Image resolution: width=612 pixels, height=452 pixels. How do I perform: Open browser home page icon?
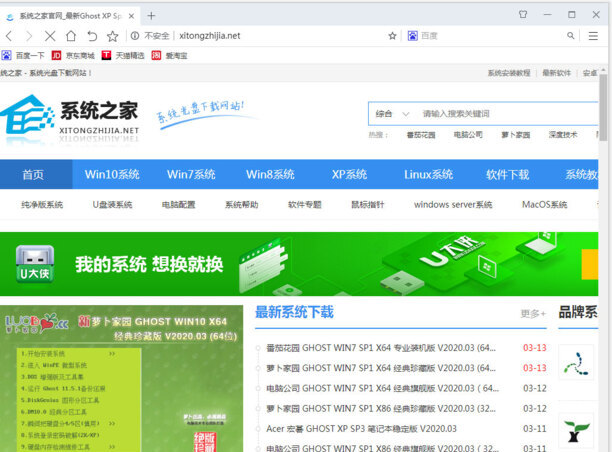point(71,36)
